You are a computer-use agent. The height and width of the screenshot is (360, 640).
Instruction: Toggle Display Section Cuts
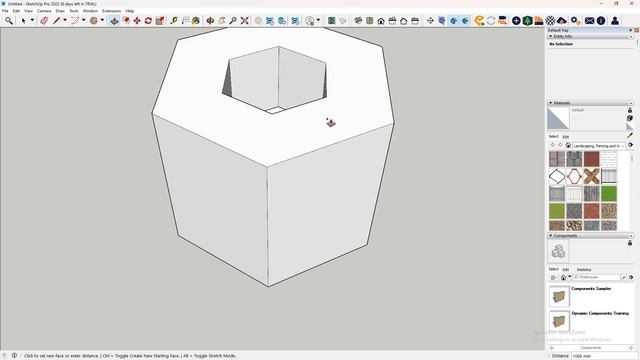453,20
